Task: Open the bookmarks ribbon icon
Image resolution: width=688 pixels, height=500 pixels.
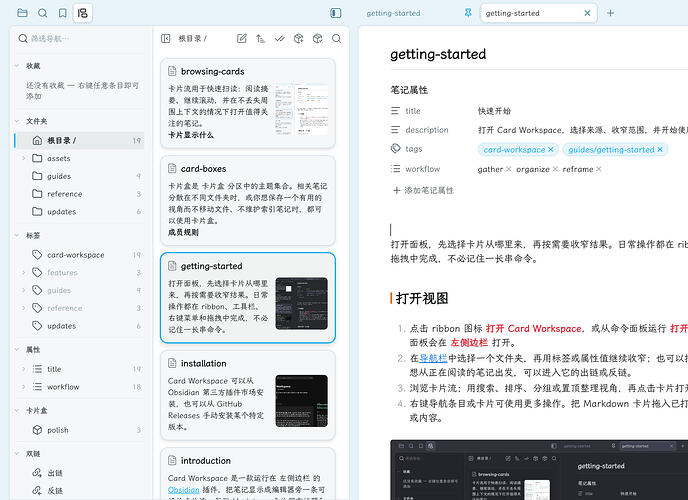Action: coord(63,13)
